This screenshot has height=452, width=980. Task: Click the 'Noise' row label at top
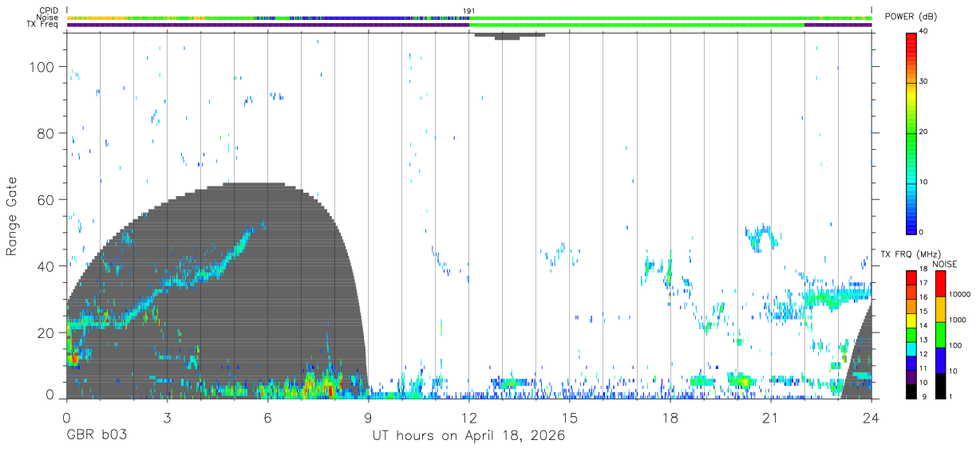[x=49, y=18]
